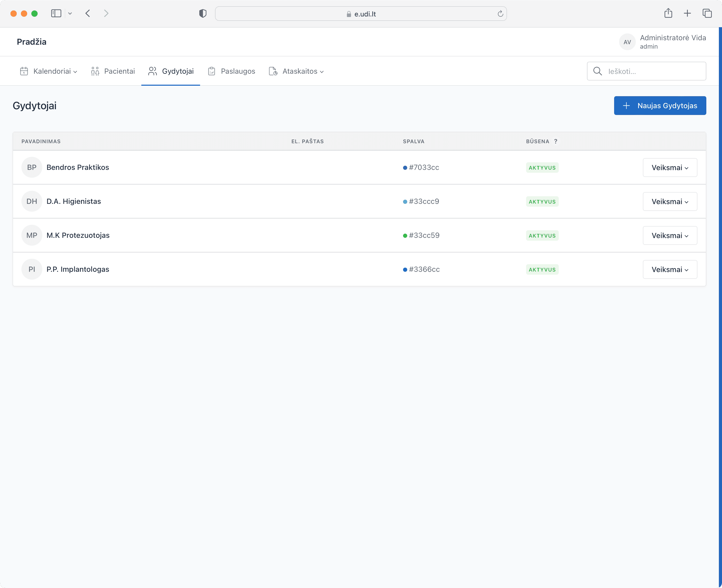Open Veiksmai dropdown for D.A. Higienistas

click(670, 201)
